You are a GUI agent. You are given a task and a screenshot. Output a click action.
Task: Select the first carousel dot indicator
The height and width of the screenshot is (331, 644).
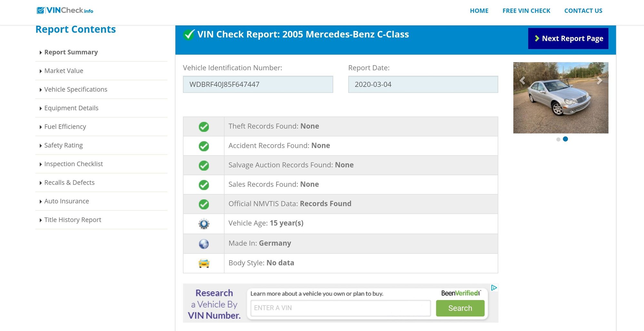pos(558,139)
